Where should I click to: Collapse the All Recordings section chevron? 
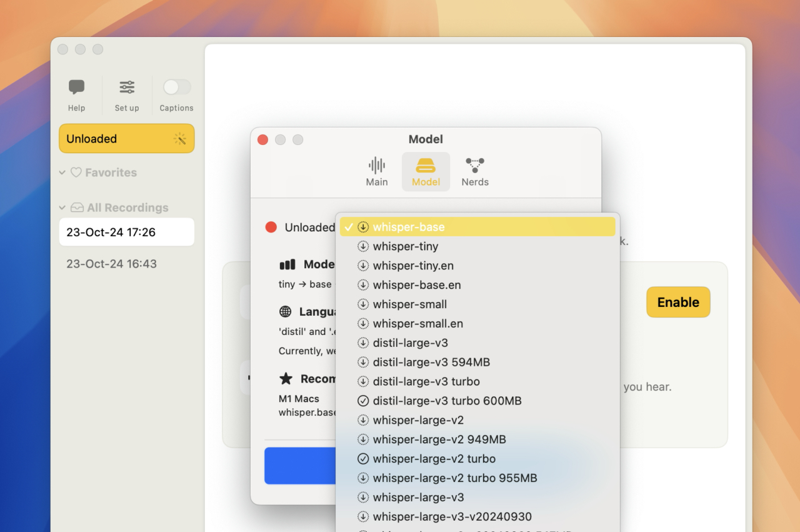pos(62,208)
